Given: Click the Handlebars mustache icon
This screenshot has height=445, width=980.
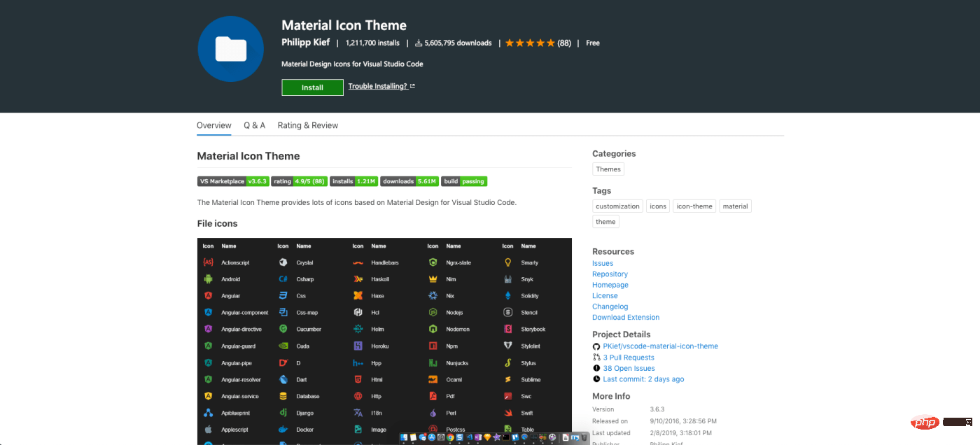Looking at the screenshot, I should click(358, 262).
